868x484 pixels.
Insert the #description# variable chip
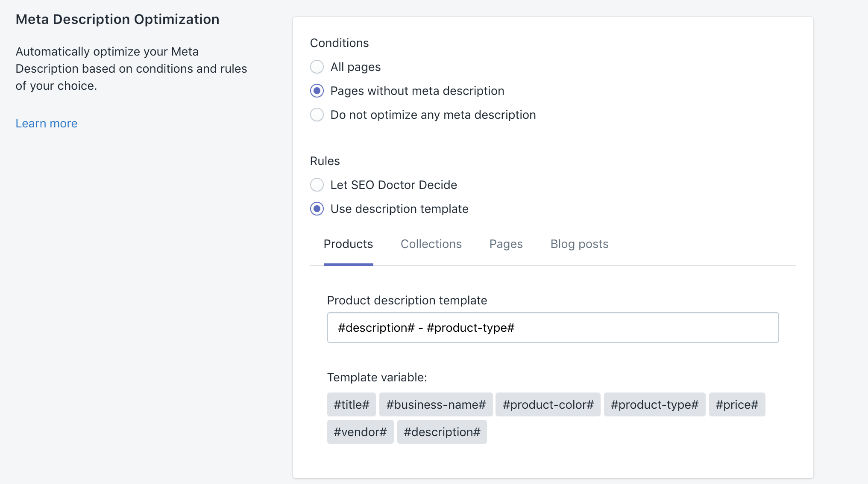click(442, 431)
